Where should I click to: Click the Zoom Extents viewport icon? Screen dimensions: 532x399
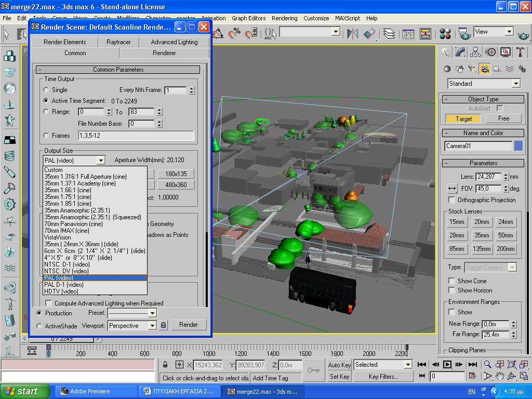pos(512,365)
